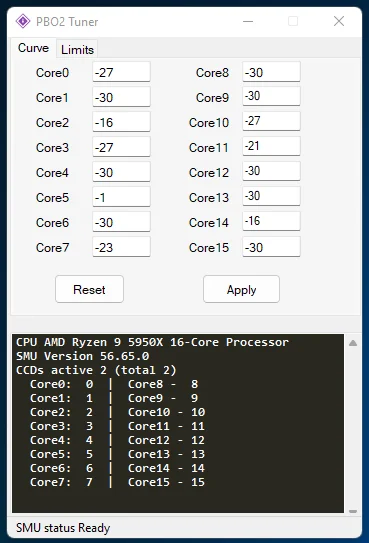The image size is (369, 543).
Task: Click the Core15 - 15 log entry
Action: point(166,482)
